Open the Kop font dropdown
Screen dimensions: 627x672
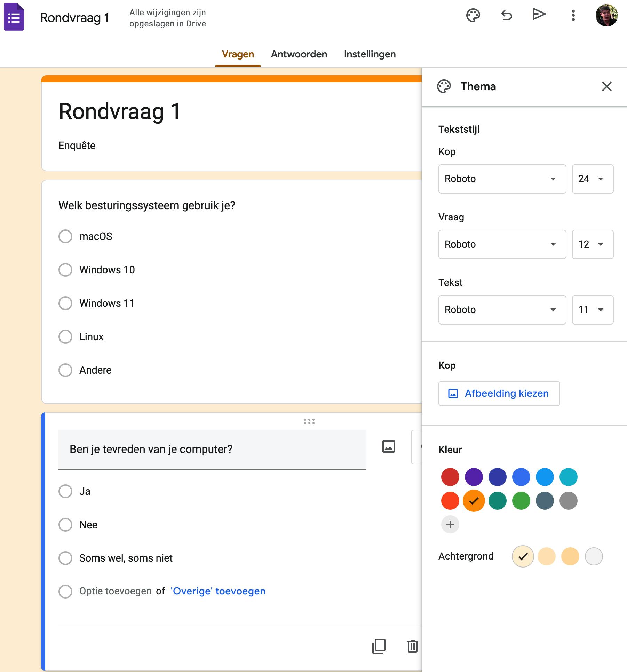tap(502, 179)
